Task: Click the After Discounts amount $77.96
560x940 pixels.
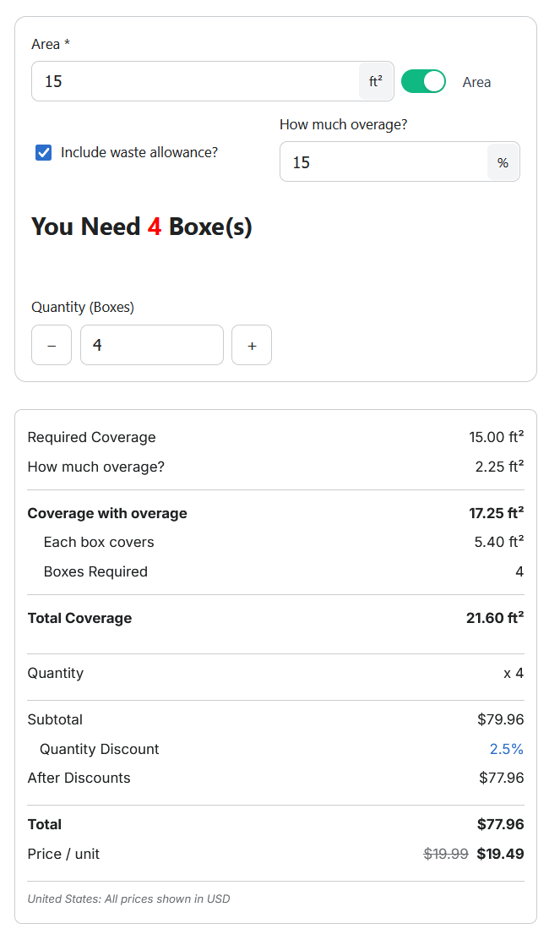Action: (502, 778)
